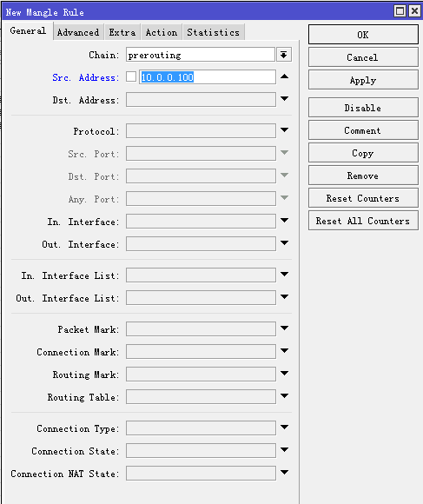Expand the Connection NAT State field
The height and width of the screenshot is (504, 423).
click(284, 472)
